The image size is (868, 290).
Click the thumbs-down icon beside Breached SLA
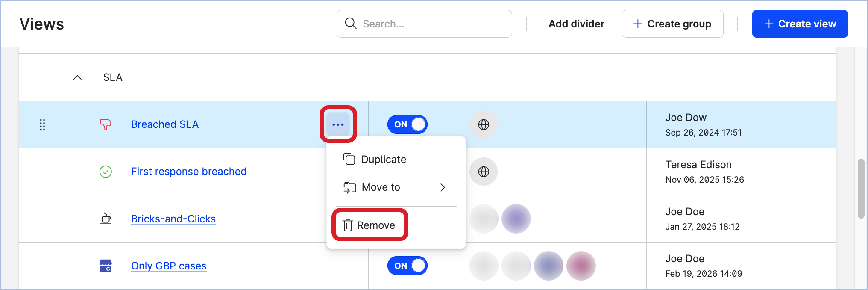click(106, 124)
